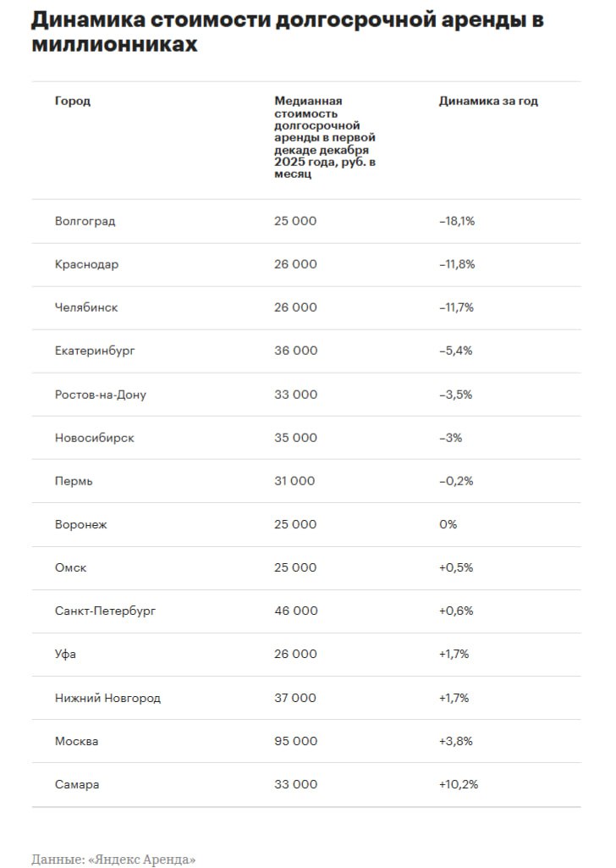Click the Екатеринбург city name
616x868 pixels.
click(95, 351)
